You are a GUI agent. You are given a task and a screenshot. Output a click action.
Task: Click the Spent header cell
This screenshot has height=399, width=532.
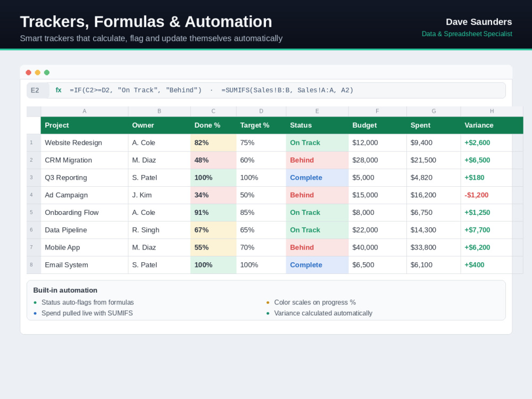pos(434,125)
